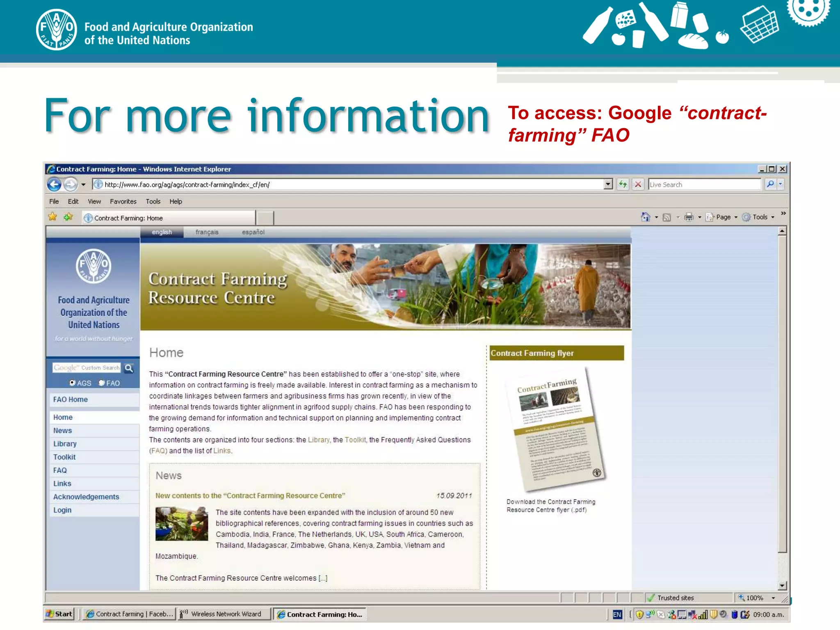The image size is (840, 630).
Task: Click the Add to Favorites icon
Action: (x=68, y=217)
